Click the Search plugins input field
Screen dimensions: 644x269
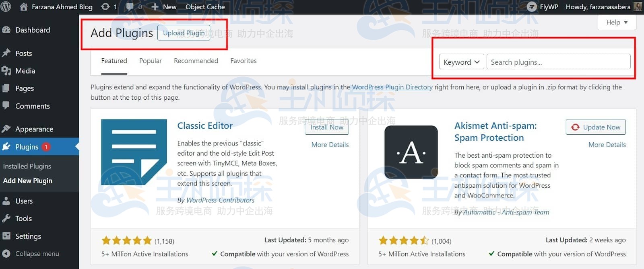[x=558, y=62]
